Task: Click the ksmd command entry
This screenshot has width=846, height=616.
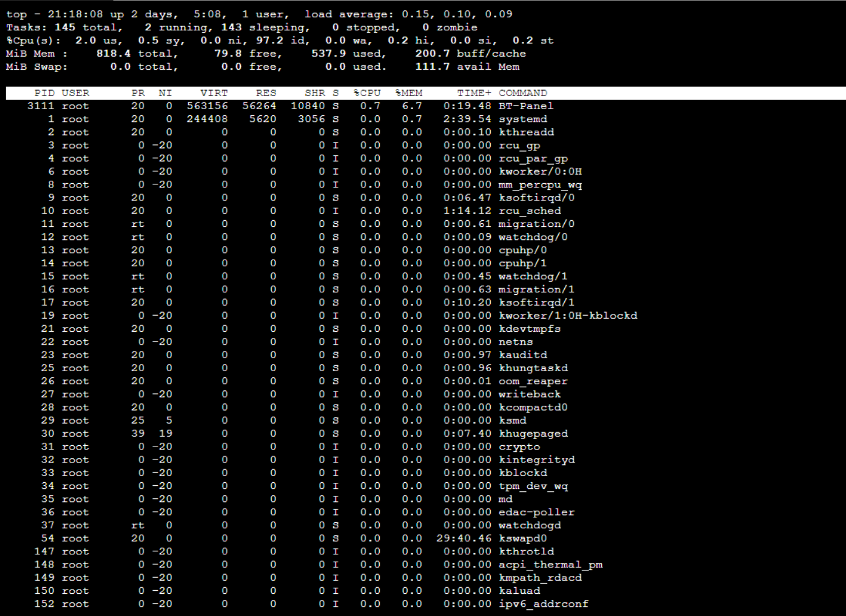Action: tap(512, 421)
